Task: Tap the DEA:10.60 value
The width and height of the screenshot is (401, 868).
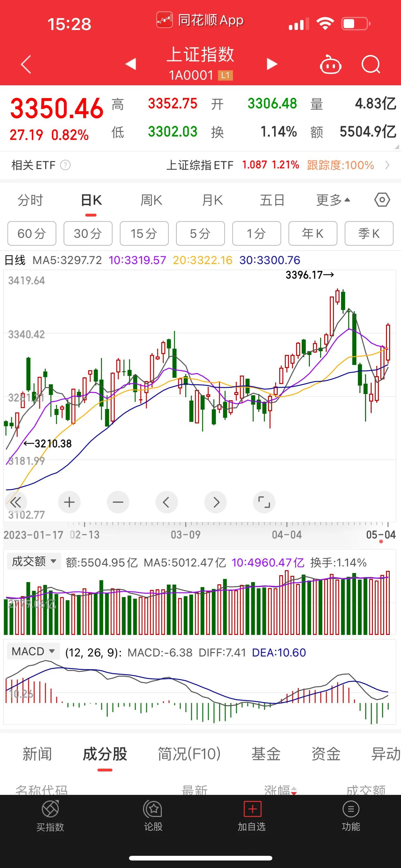Action: click(279, 653)
